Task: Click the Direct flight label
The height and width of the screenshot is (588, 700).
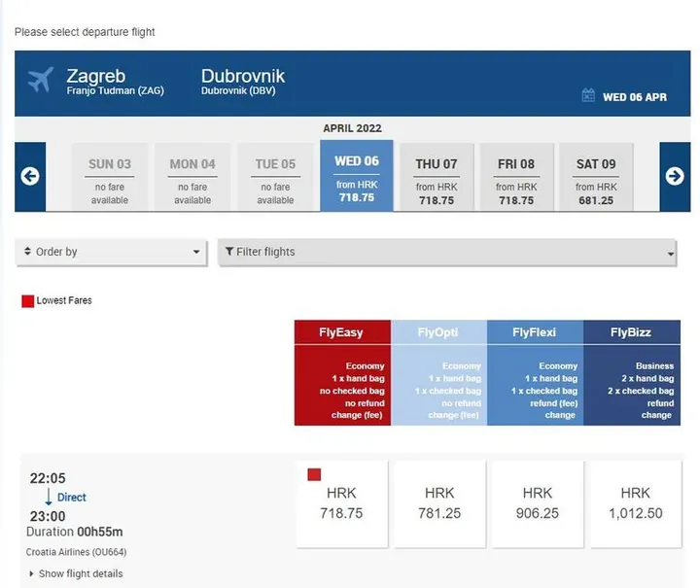Action: click(x=71, y=498)
